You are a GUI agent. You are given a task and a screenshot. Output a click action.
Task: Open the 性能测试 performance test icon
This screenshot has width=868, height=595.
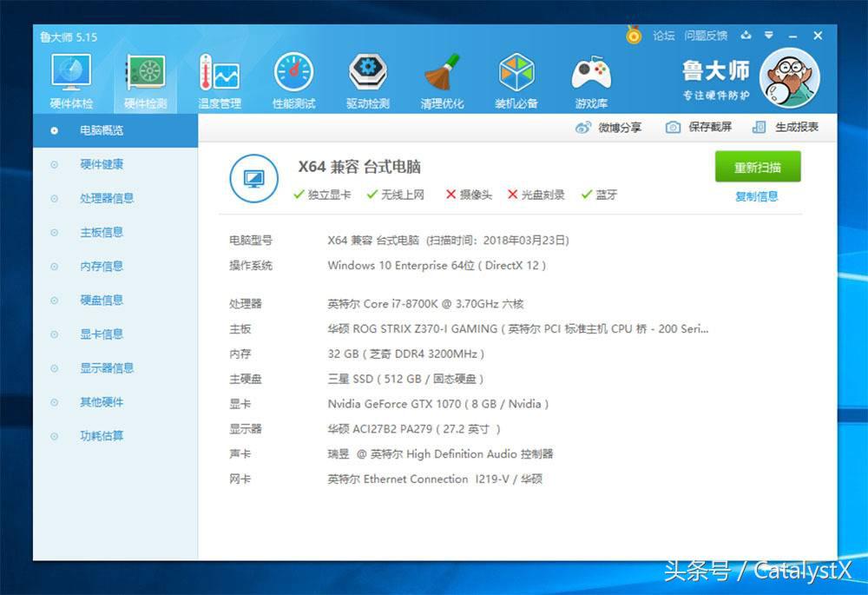pyautogui.click(x=294, y=74)
